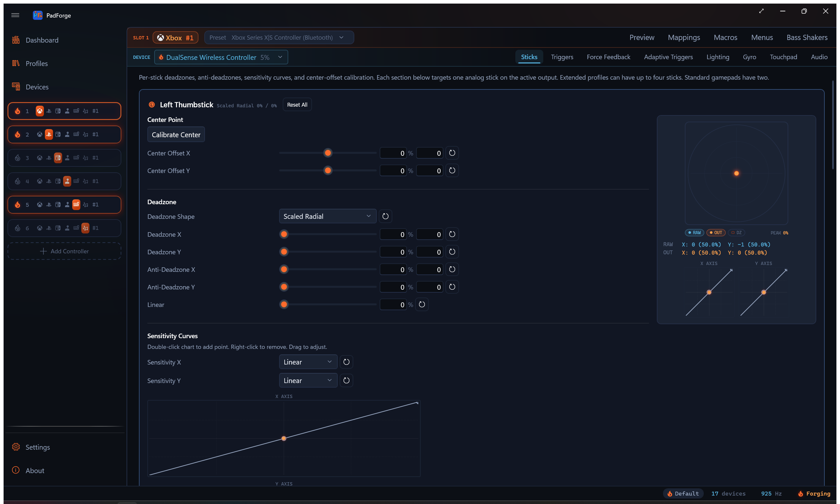Reset Sensitivity Y curve
840x504 pixels.
[x=346, y=381]
